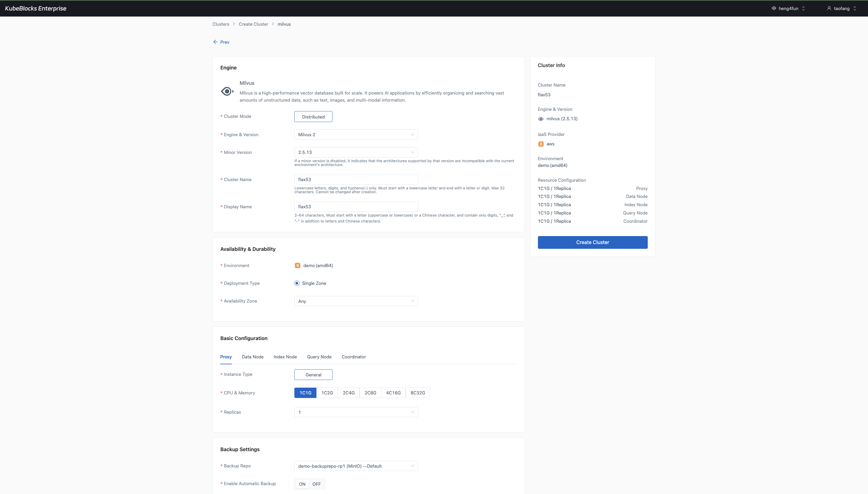The height and width of the screenshot is (494, 868).
Task: Click the aws icon next to demo (amd64) Environment
Action: pyautogui.click(x=297, y=265)
